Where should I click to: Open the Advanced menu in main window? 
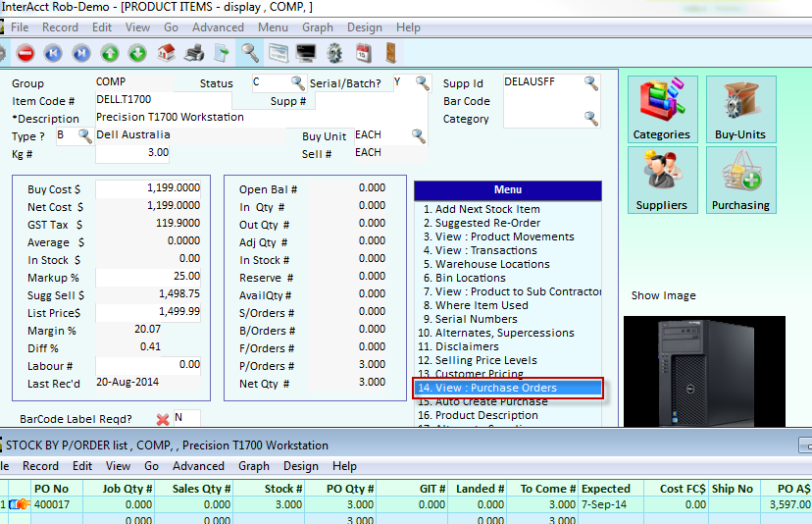pyautogui.click(x=218, y=27)
